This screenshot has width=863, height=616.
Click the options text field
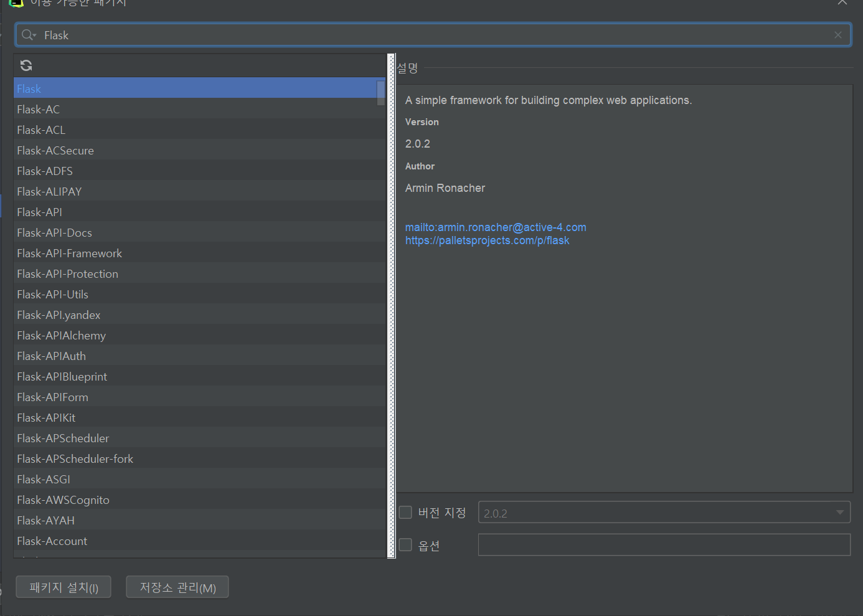(x=664, y=544)
